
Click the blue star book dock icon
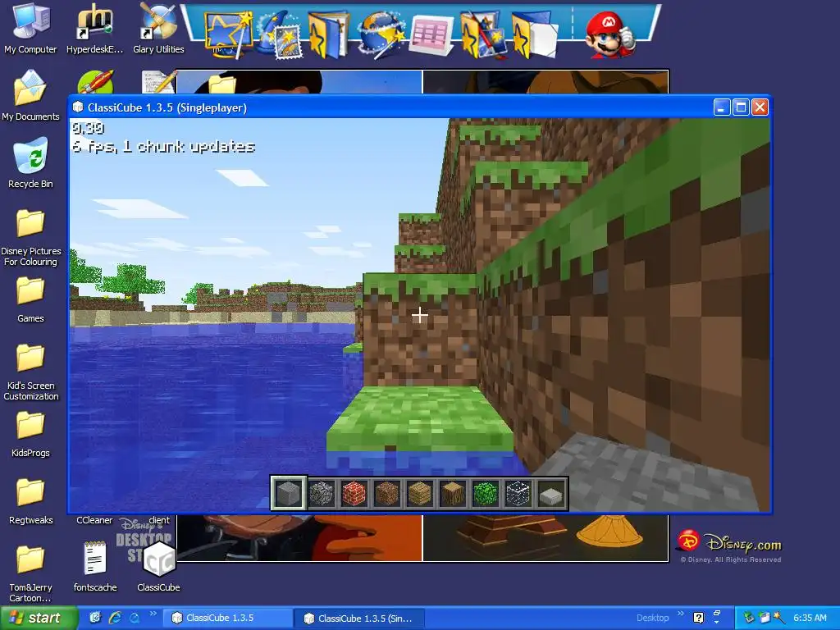328,35
